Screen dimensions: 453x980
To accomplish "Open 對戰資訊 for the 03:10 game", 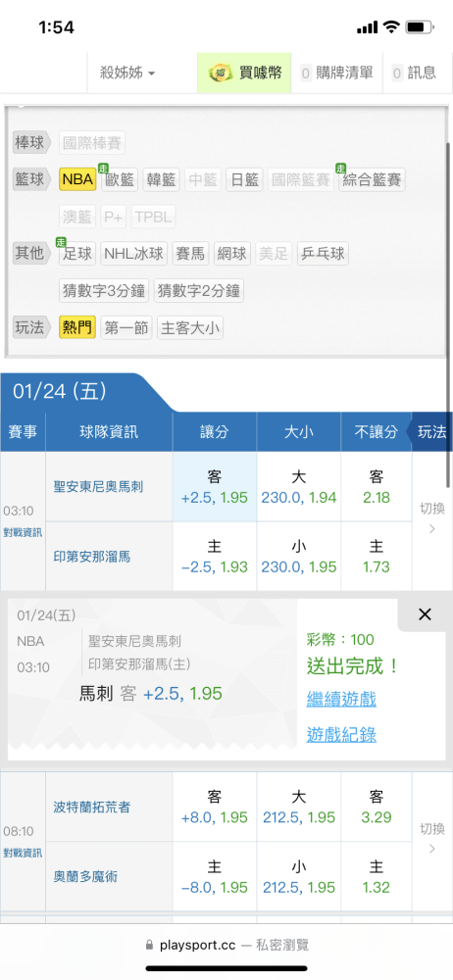I will click(x=23, y=533).
